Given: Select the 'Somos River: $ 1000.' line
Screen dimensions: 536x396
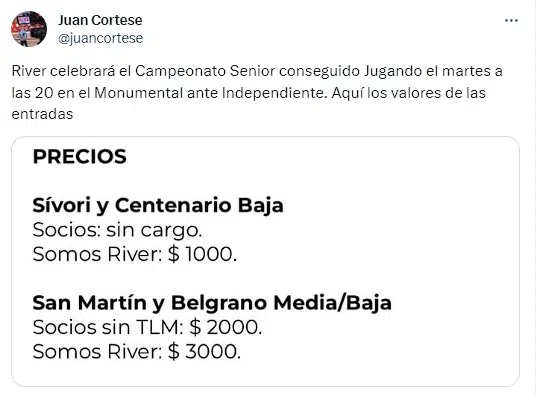Looking at the screenshot, I should 135,254.
